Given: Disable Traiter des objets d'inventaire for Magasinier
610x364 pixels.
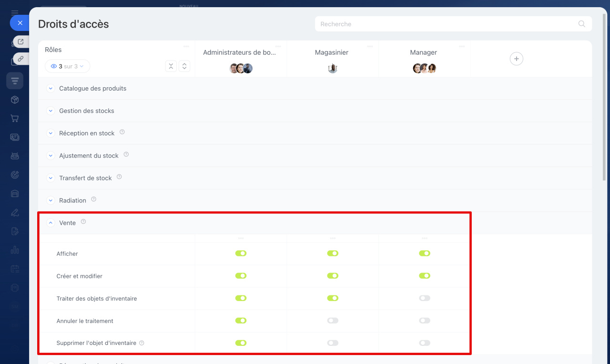Looking at the screenshot, I should (333, 298).
